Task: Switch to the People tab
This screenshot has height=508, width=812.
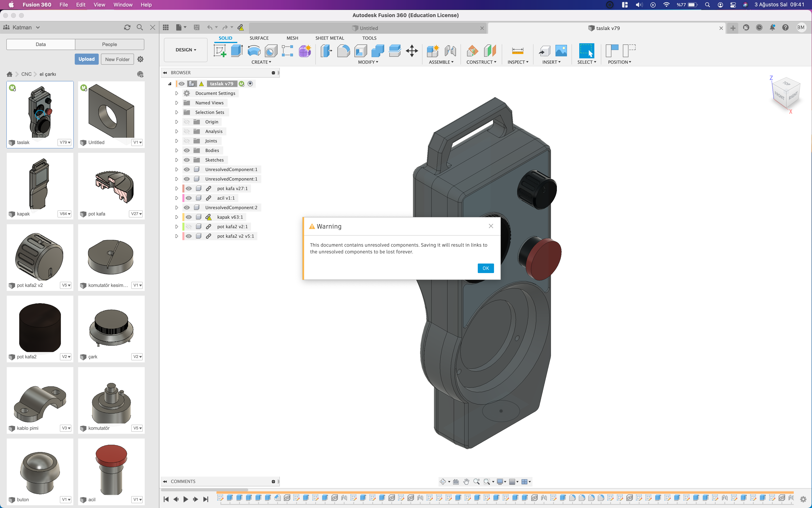Action: click(x=109, y=44)
